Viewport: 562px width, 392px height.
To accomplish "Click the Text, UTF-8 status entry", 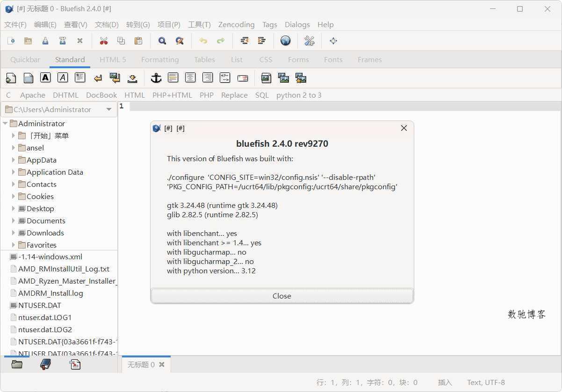I will (x=486, y=382).
